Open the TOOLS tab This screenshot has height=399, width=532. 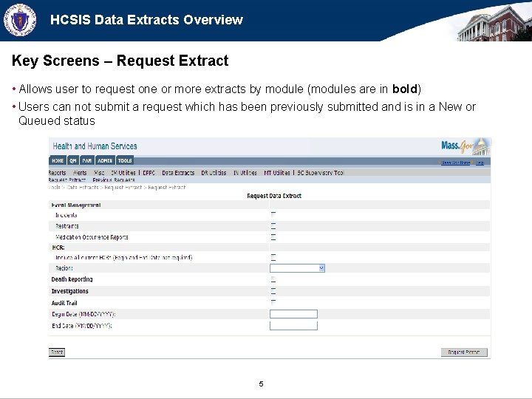(x=125, y=160)
